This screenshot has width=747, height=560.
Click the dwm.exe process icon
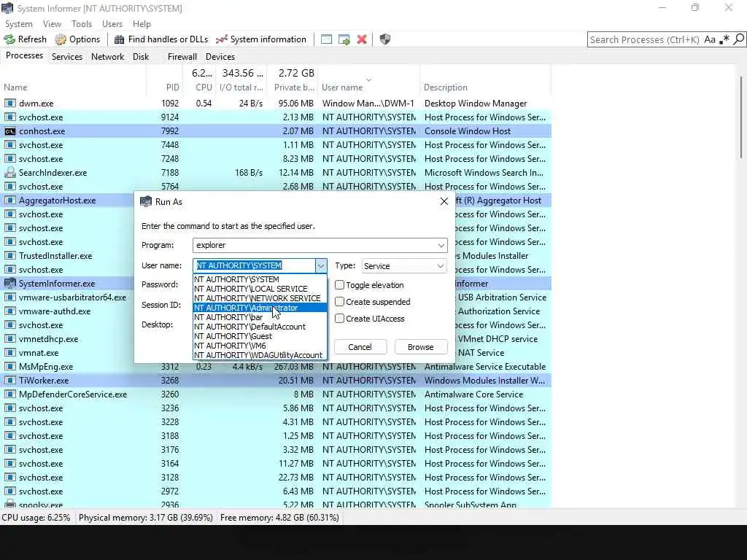[x=10, y=104]
